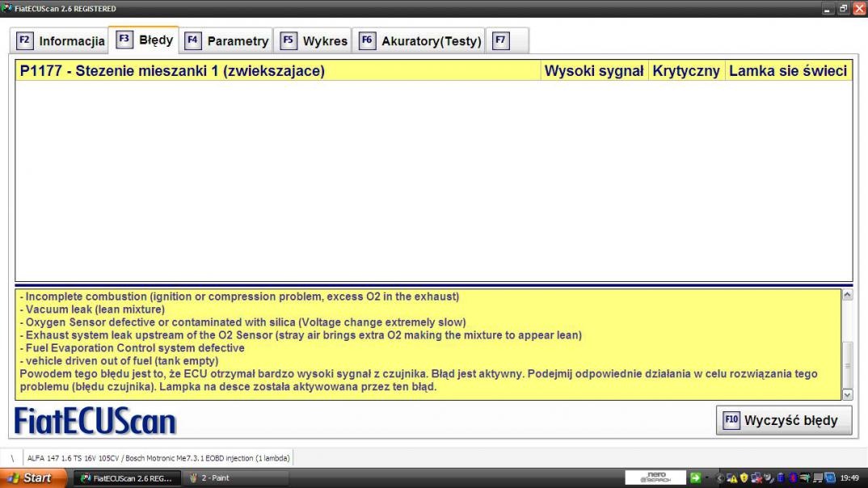Screen dimensions: 868x488
Task: Restore down the FiatECUScan window
Action: (x=843, y=9)
